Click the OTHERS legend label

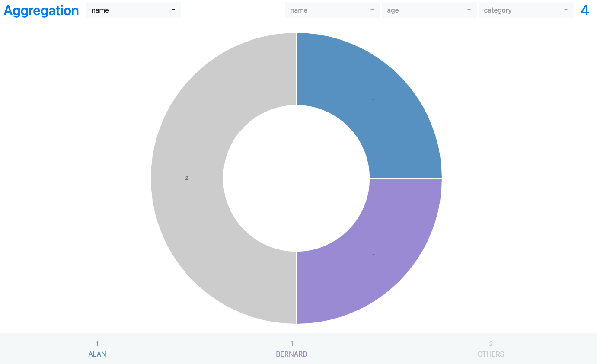point(491,354)
